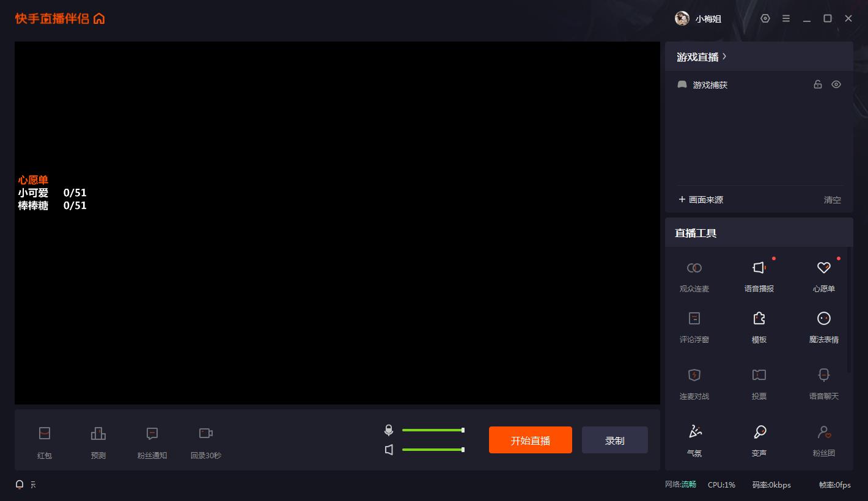Open the notification bell in status bar
This screenshot has height=501, width=868.
[20, 485]
